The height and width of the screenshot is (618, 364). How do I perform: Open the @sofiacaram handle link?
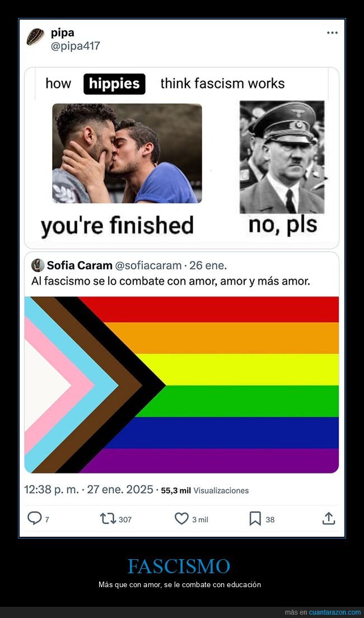point(148,266)
